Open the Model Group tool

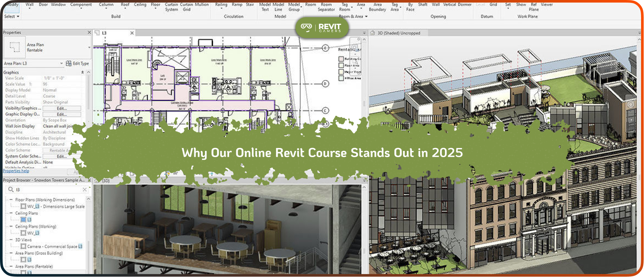(x=294, y=7)
